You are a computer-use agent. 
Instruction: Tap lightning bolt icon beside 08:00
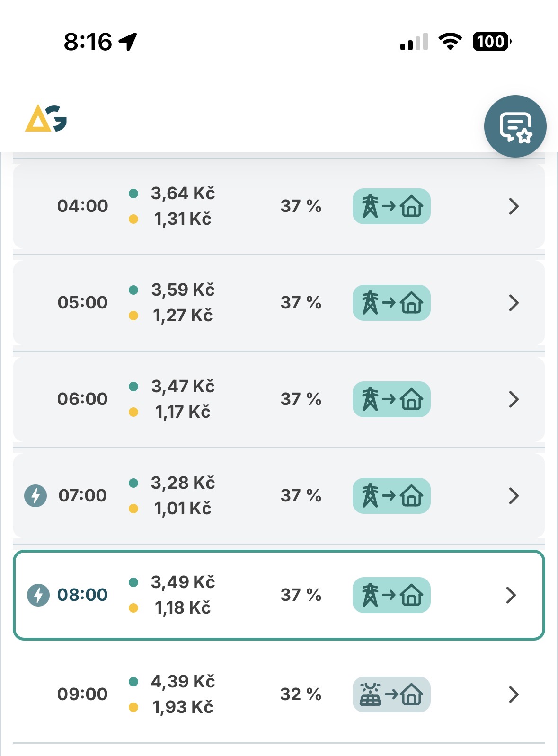[x=38, y=595]
